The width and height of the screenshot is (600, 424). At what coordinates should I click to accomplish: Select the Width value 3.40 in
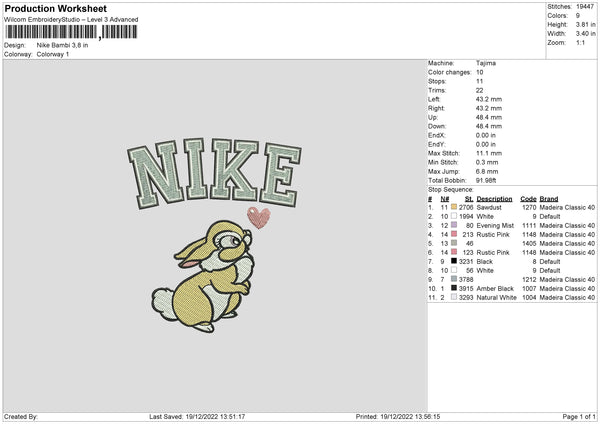[x=586, y=34]
